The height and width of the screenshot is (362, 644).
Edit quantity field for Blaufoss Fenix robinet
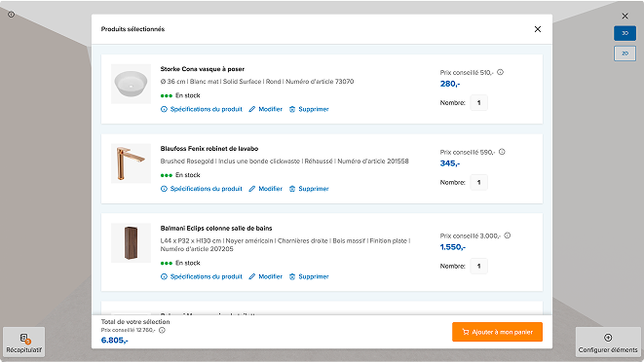pyautogui.click(x=479, y=182)
